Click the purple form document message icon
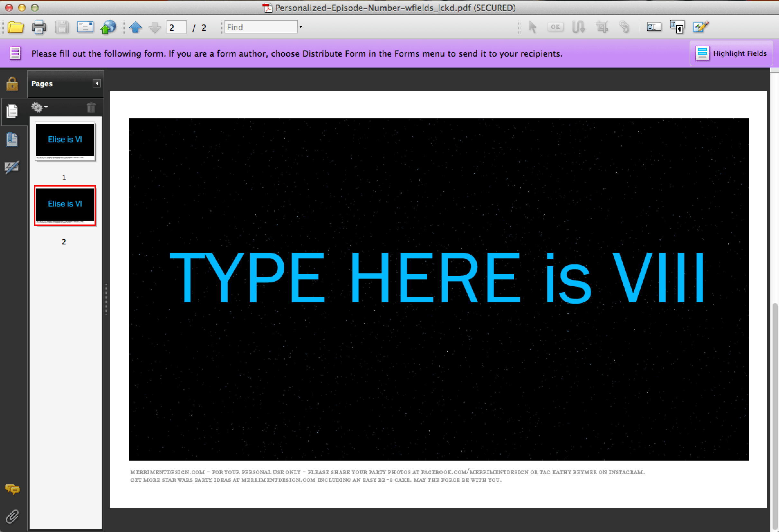This screenshot has height=532, width=779. pyautogui.click(x=15, y=53)
